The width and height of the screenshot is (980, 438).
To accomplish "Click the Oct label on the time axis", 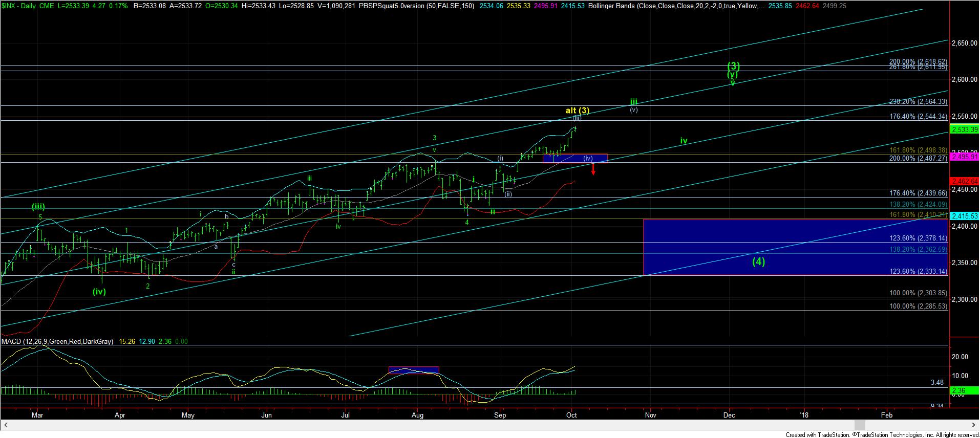I will (571, 415).
